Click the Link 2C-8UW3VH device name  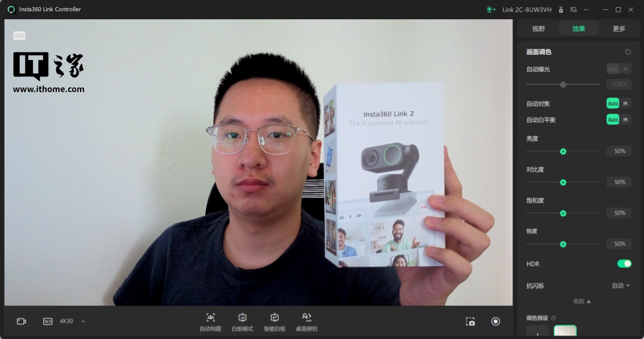[x=527, y=9]
